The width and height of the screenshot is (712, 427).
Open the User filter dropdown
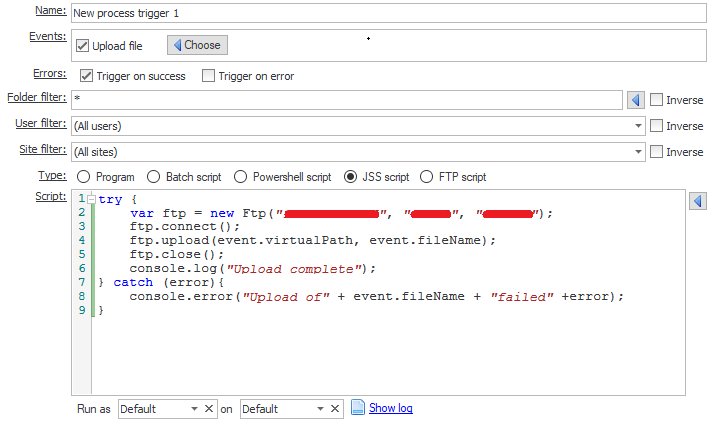(x=637, y=126)
